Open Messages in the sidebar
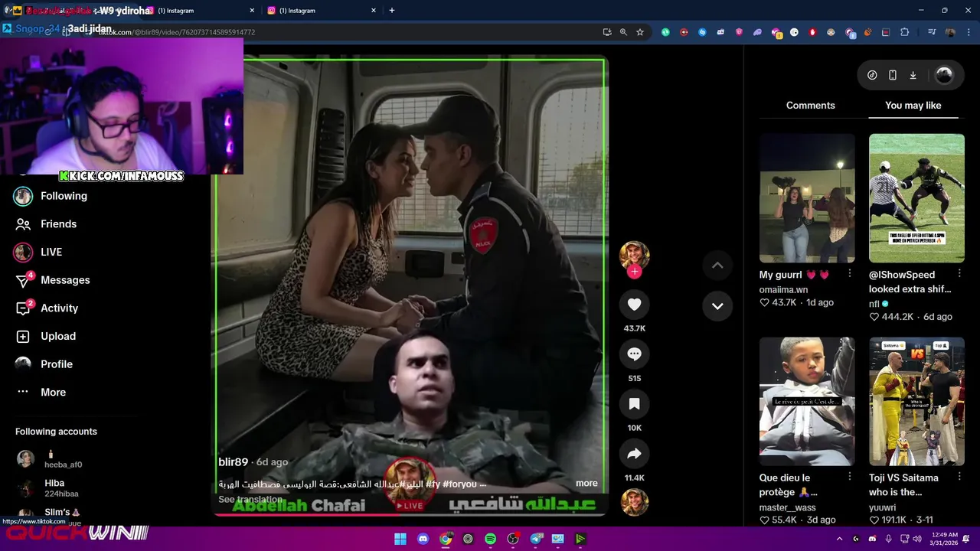The image size is (980, 551). 52,280
